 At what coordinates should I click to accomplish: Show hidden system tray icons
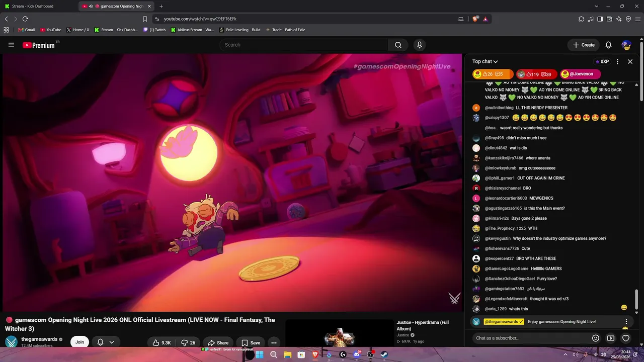(x=565, y=354)
